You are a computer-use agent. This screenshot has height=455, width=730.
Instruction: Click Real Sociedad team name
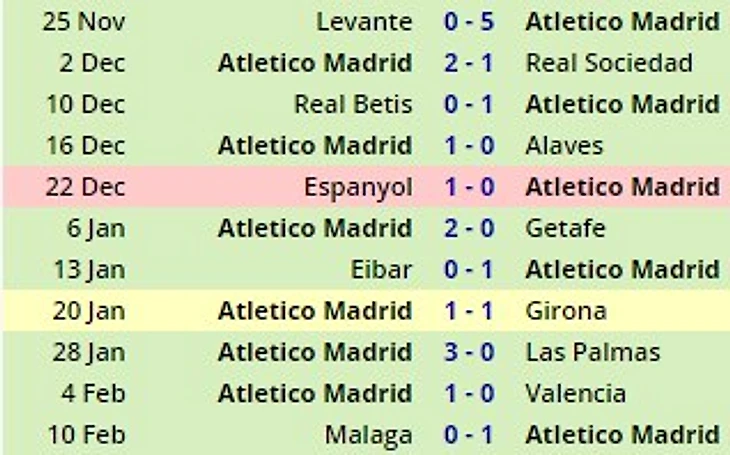[609, 63]
